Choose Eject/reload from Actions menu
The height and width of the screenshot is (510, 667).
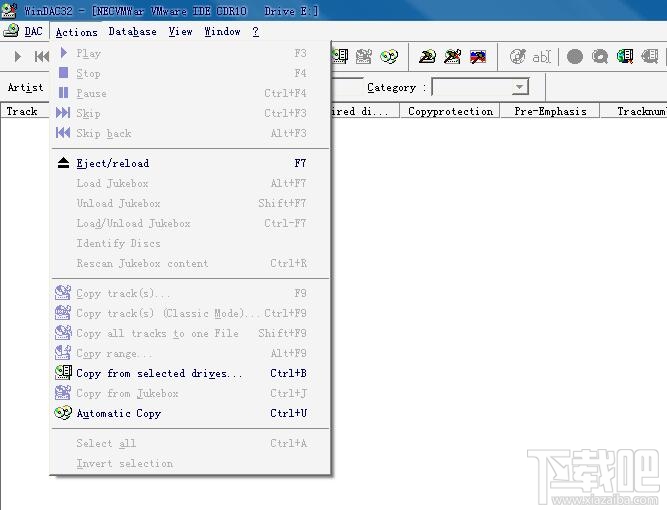190,163
